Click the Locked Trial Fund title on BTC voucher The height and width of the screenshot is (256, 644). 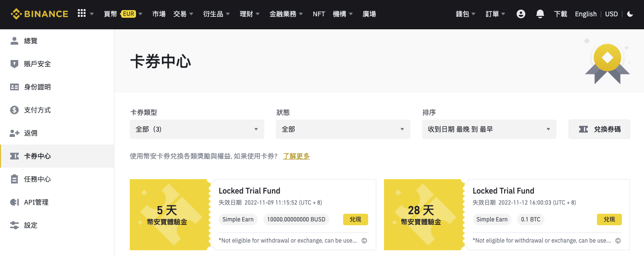pos(503,191)
